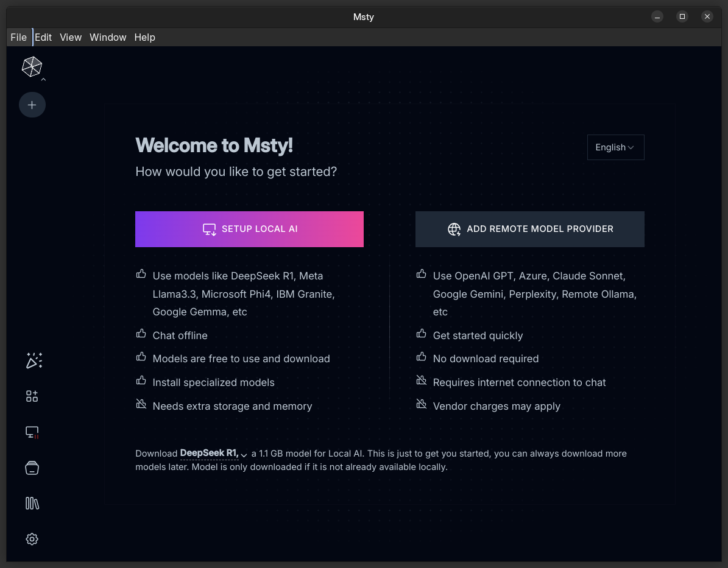The image size is (728, 568).
Task: Open the library books icon in sidebar
Action: (32, 503)
